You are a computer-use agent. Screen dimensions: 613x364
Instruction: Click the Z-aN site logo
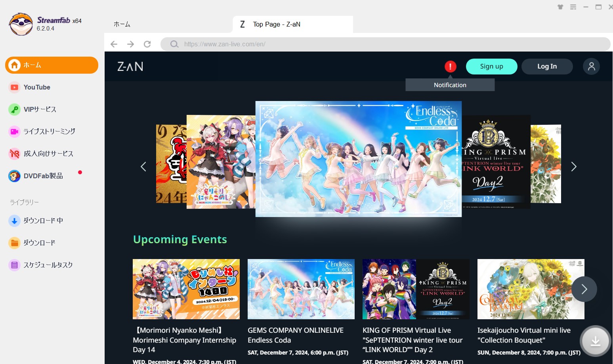click(130, 67)
